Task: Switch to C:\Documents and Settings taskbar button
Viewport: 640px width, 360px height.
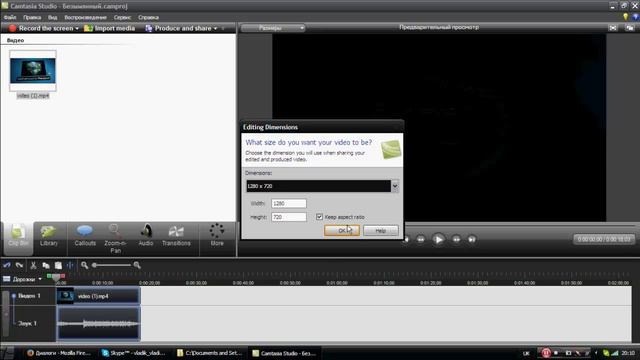Action: 209,353
